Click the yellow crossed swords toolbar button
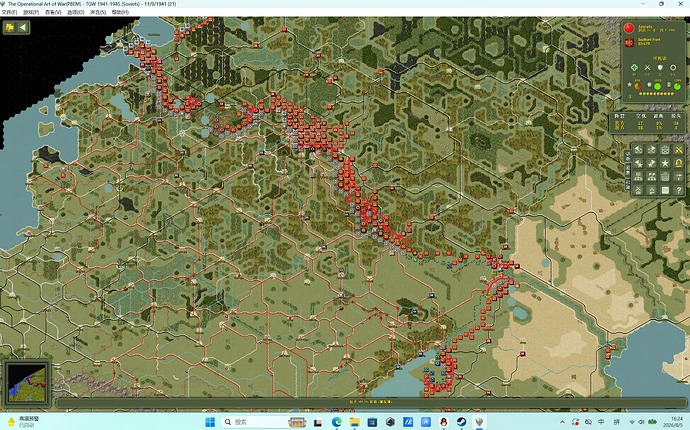 [x=679, y=150]
